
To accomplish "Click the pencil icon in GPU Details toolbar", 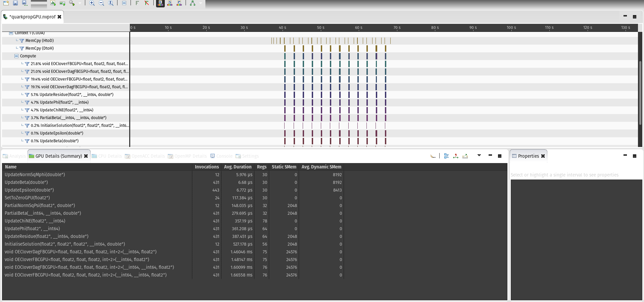I will click(433, 156).
